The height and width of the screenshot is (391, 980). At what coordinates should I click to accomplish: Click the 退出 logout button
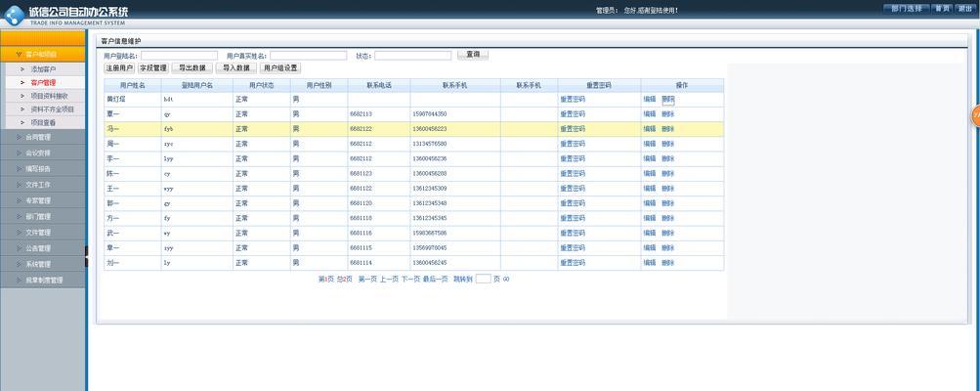click(x=964, y=9)
